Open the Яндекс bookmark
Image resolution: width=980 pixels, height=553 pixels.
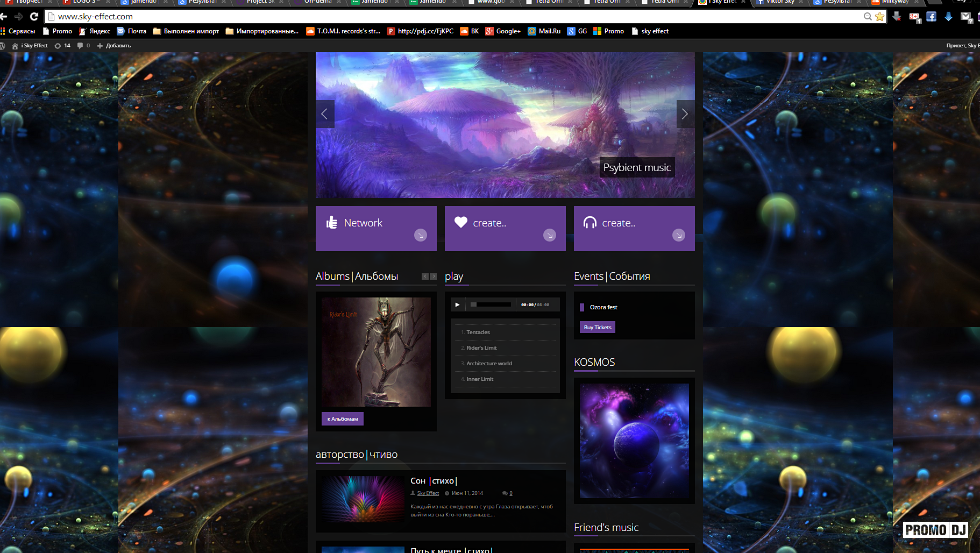point(95,31)
